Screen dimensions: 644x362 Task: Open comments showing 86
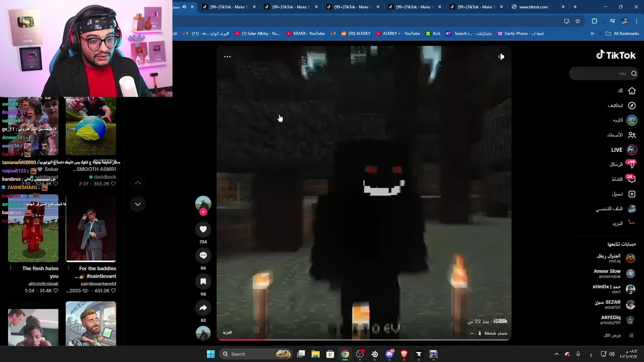point(203,255)
